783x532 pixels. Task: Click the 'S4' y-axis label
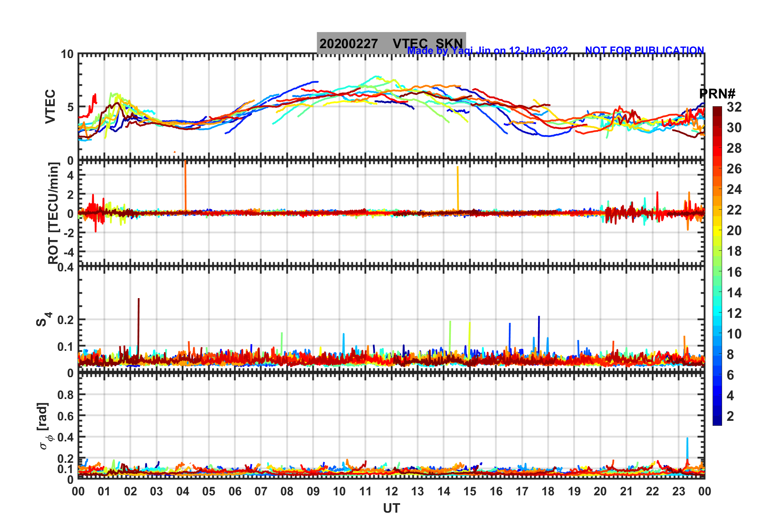(x=43, y=319)
